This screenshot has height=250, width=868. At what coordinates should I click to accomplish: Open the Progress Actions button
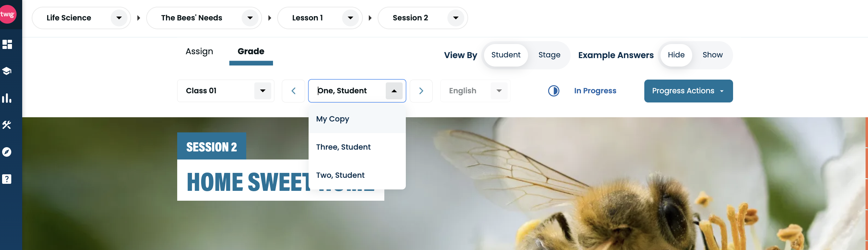[x=688, y=91]
